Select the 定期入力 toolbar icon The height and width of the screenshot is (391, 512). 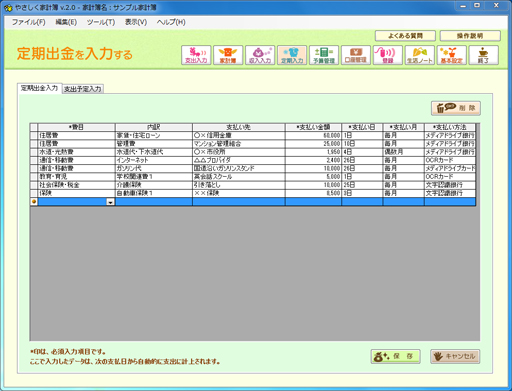[292, 55]
